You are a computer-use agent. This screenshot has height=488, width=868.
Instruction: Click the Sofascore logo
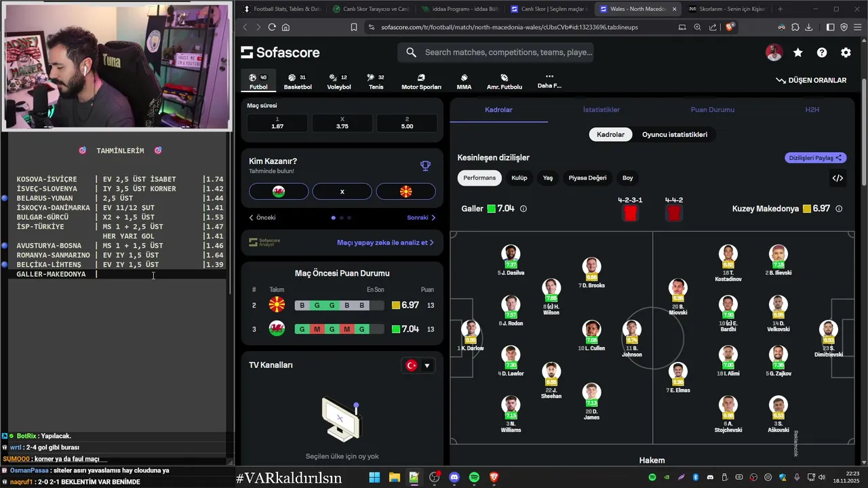[280, 53]
